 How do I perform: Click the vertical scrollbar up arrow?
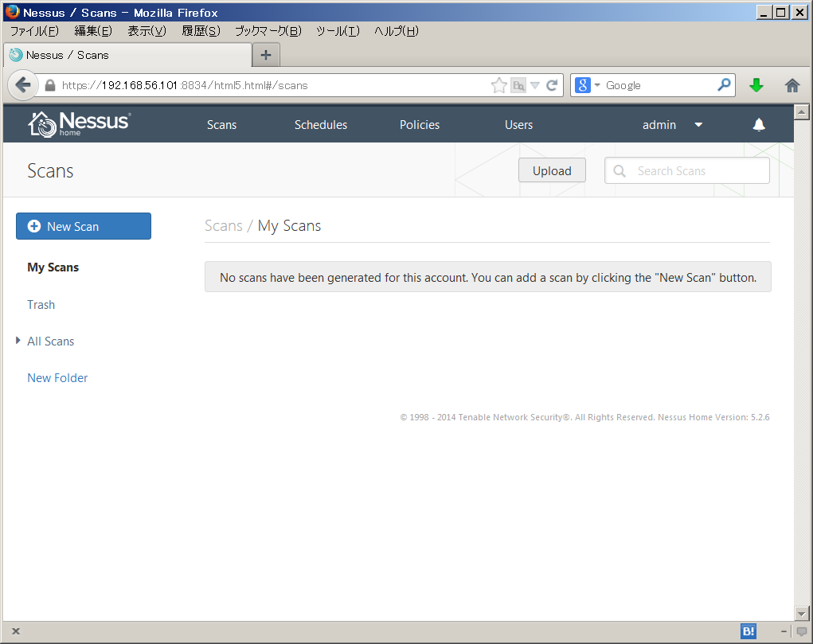[x=802, y=111]
